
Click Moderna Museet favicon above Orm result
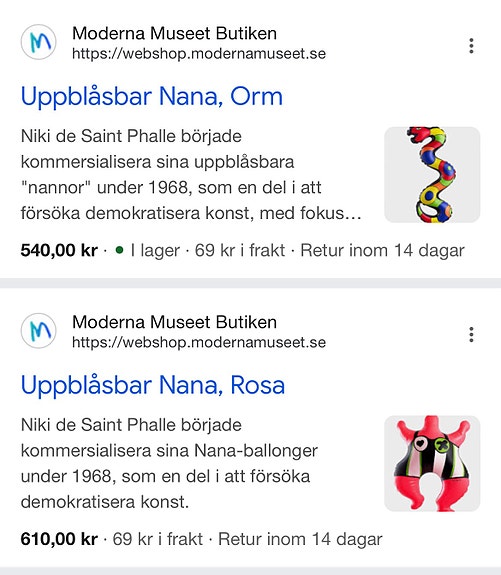pyautogui.click(x=39, y=42)
